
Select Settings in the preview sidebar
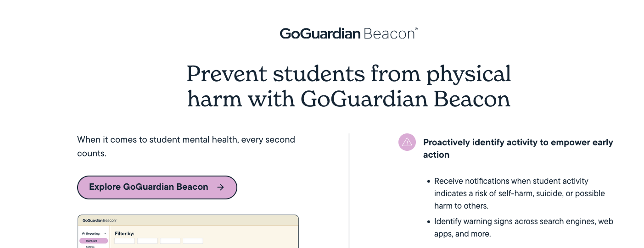[x=90, y=247]
